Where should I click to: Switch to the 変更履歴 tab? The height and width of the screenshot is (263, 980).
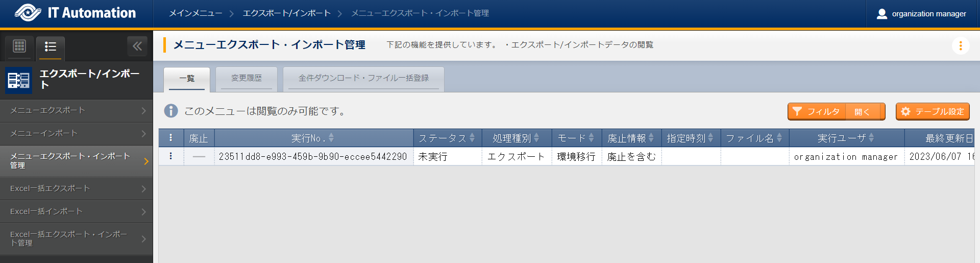[x=246, y=78]
